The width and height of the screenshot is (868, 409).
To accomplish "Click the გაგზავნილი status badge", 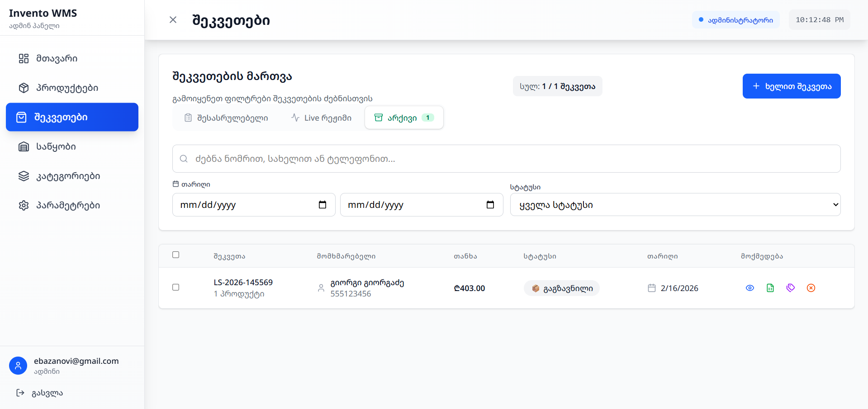I will (x=562, y=288).
